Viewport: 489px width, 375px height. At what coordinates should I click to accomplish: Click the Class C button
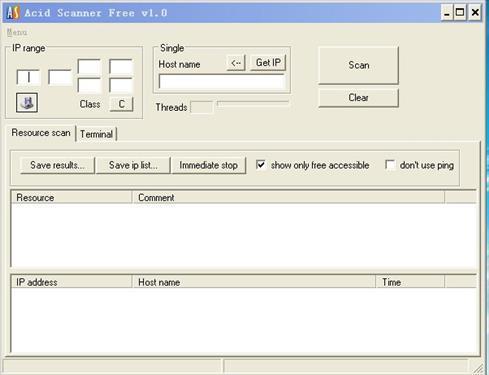tap(121, 104)
